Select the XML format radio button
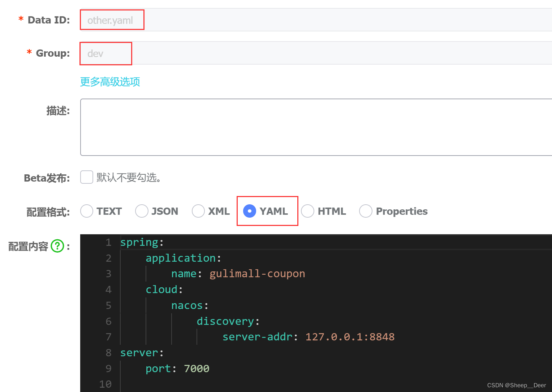 pos(198,211)
